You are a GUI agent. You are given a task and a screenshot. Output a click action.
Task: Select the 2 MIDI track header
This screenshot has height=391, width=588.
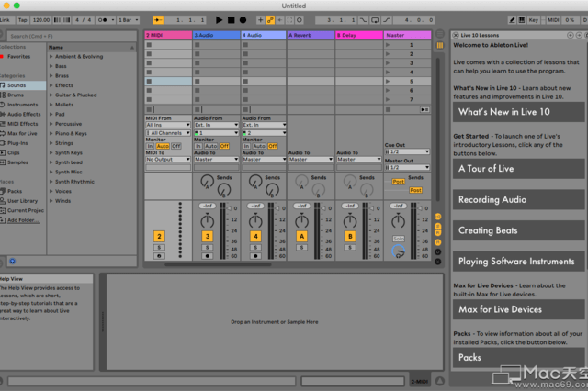[168, 35]
